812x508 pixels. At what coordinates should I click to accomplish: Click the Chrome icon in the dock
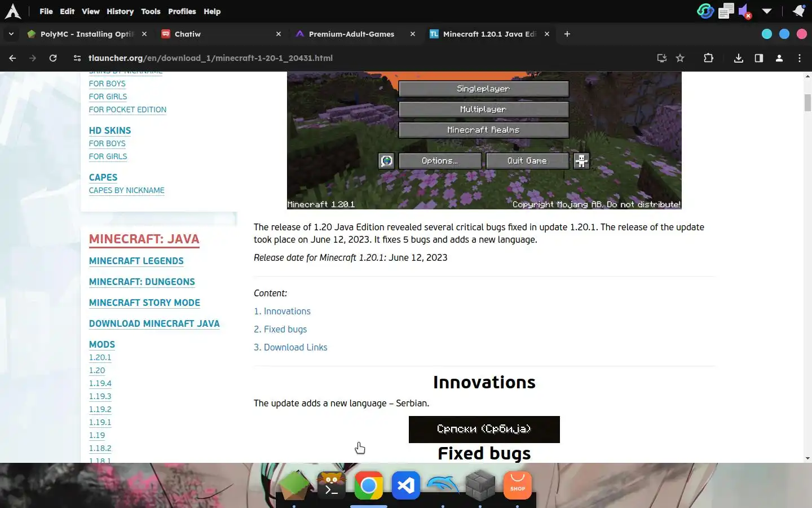tap(369, 485)
